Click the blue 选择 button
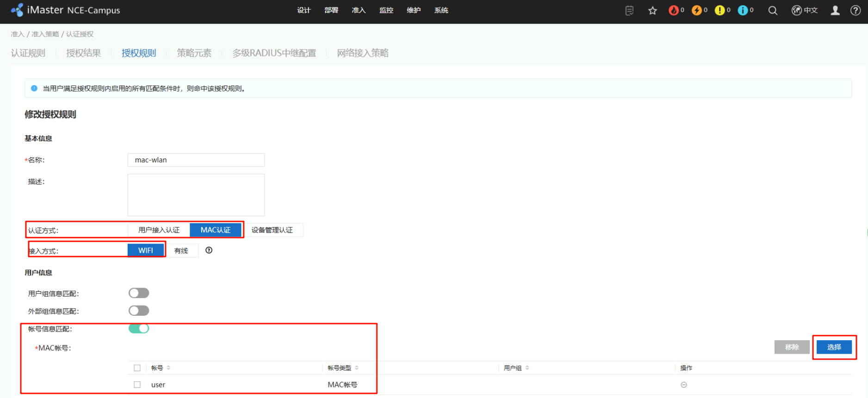 [834, 347]
